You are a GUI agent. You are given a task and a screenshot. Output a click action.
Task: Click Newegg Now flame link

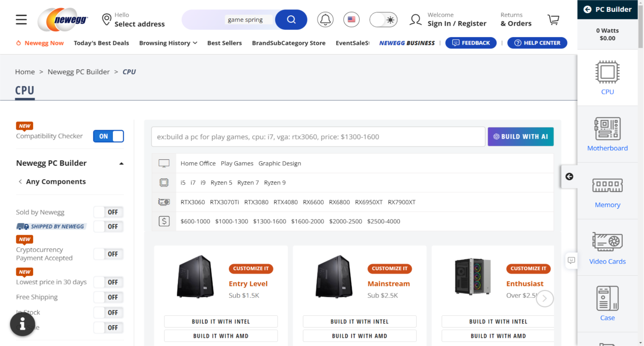[40, 43]
